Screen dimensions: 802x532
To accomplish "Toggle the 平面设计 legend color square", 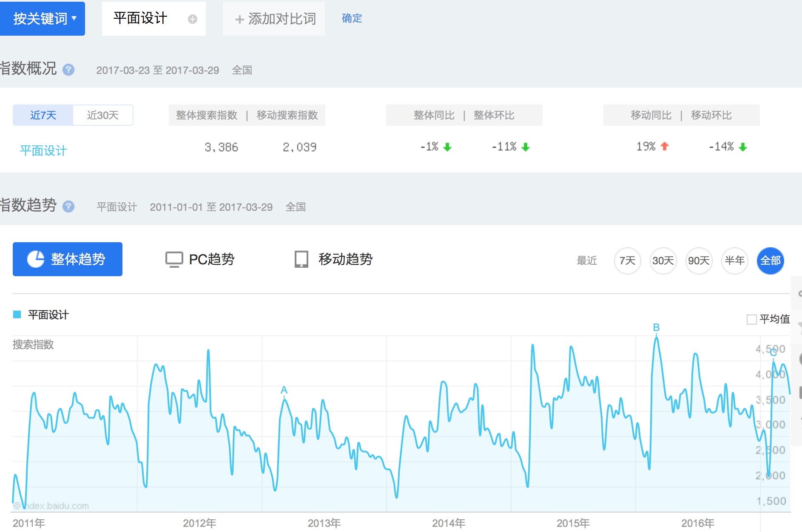I will tap(17, 314).
